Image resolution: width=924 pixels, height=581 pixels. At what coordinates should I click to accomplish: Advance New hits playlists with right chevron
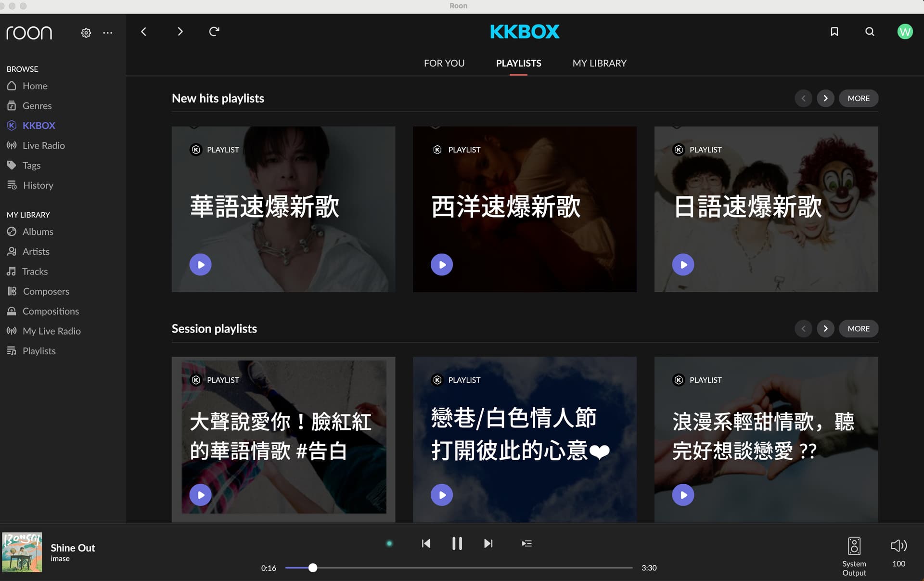point(825,98)
